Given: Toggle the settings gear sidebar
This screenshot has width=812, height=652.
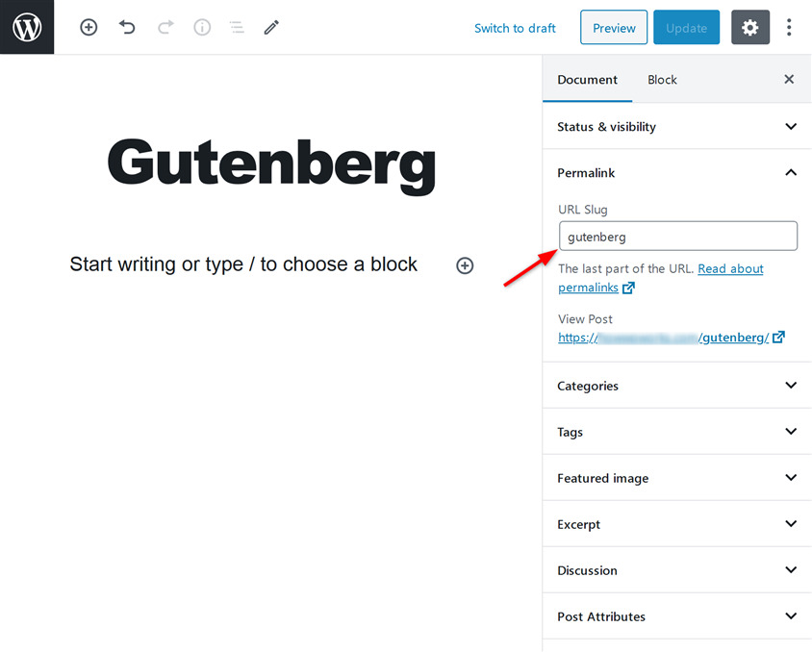Looking at the screenshot, I should pyautogui.click(x=750, y=28).
